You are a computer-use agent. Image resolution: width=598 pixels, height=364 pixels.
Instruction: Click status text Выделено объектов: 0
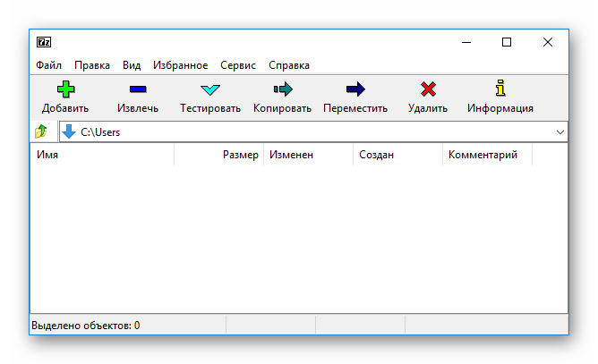86,326
